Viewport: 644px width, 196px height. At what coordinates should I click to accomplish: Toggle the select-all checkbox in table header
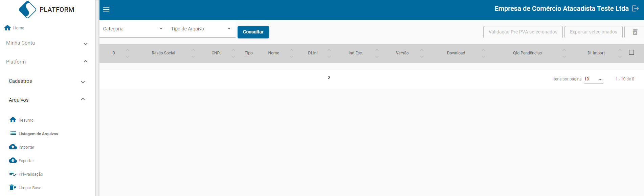pos(631,52)
